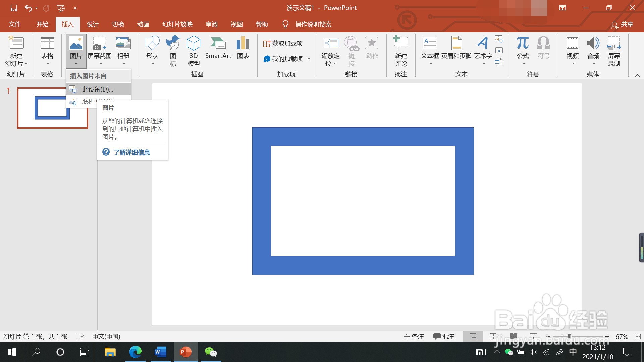Open WeChat from the taskbar
The width and height of the screenshot is (644, 362).
(211, 352)
